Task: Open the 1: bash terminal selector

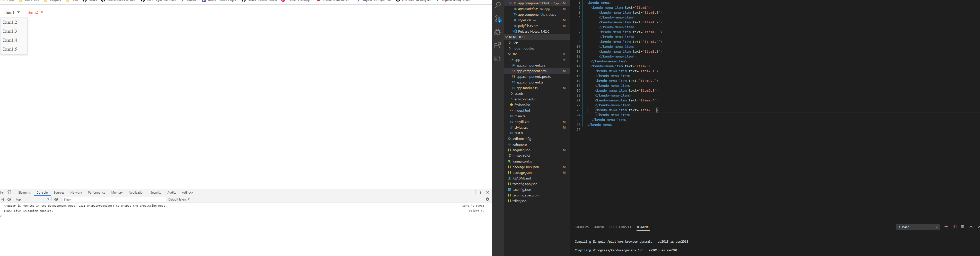Action: click(x=918, y=227)
